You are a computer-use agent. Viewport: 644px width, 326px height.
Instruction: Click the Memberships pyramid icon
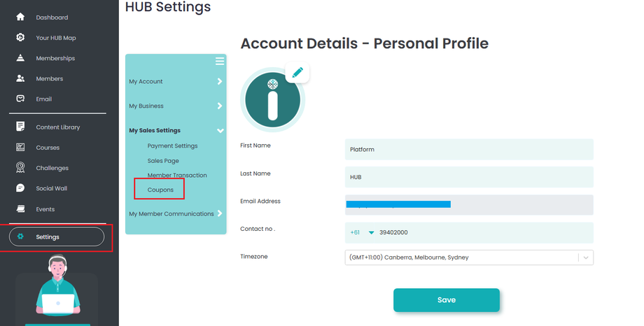tap(20, 58)
